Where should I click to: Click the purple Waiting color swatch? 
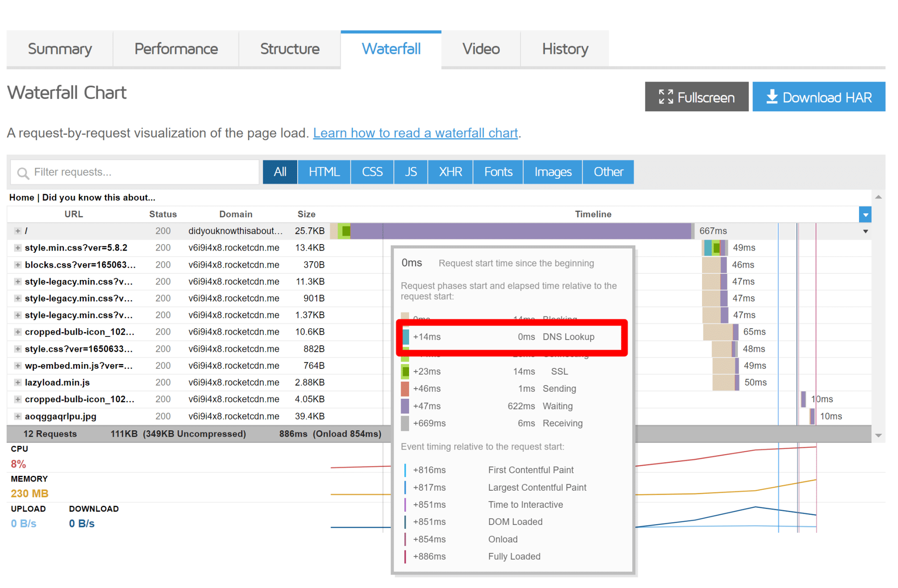click(x=405, y=406)
